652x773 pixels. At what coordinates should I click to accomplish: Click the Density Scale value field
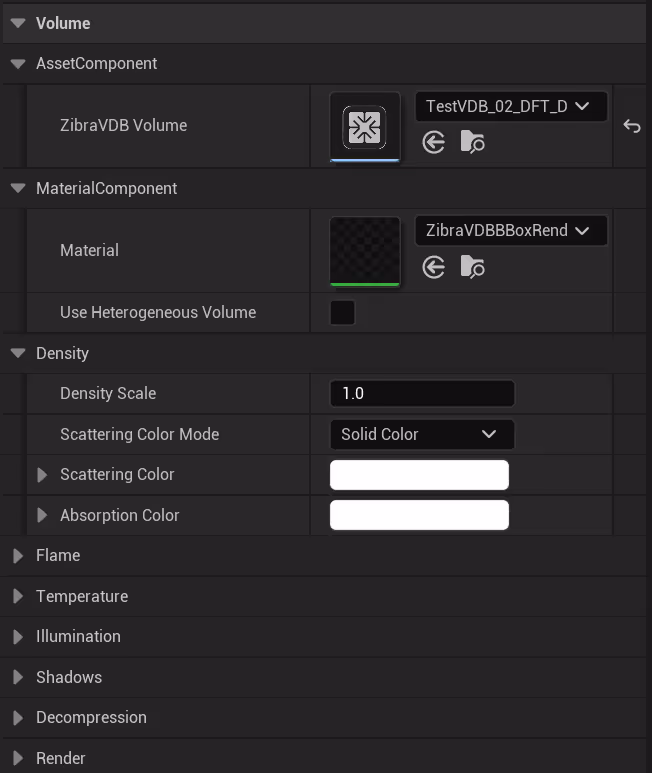pos(422,393)
